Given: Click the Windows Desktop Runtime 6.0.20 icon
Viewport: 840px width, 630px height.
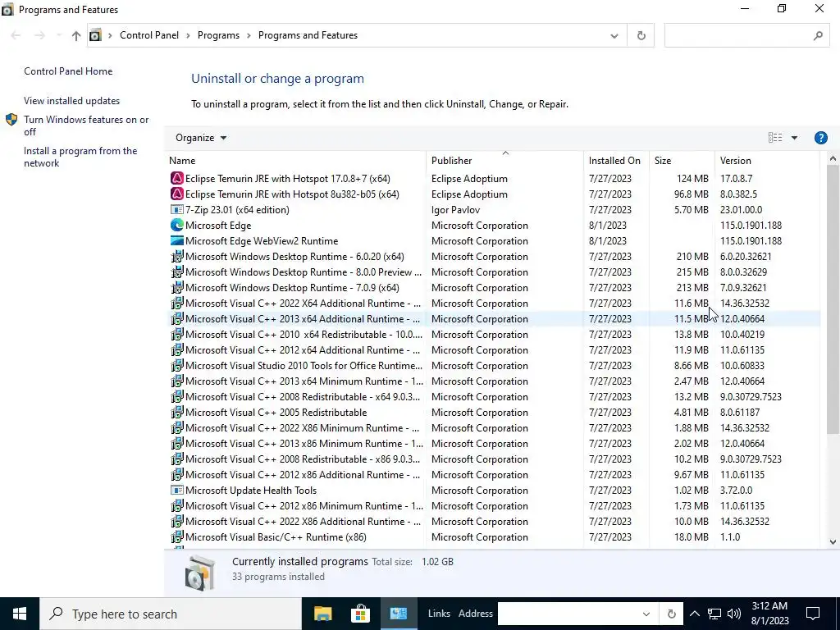Looking at the screenshot, I should 177,256.
